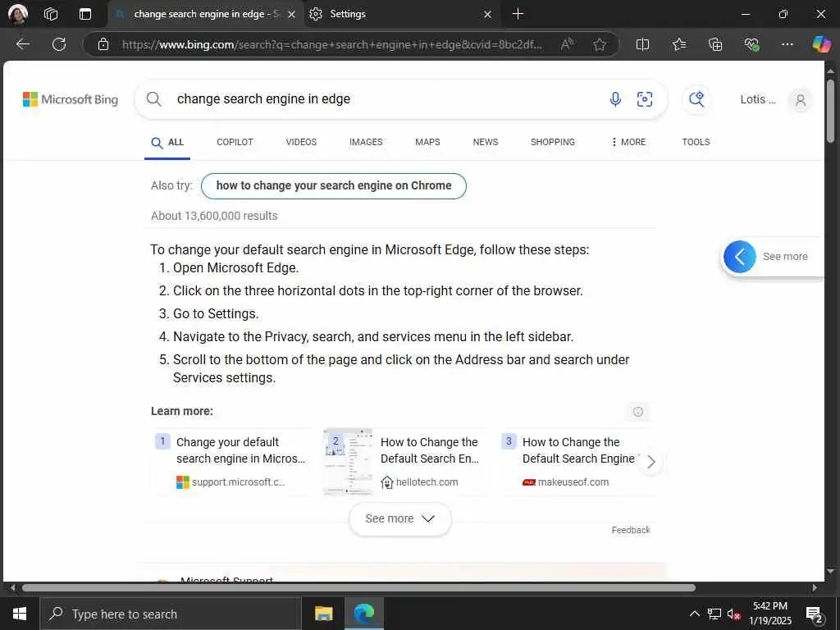The image size is (840, 630).
Task: Go back with the back arrow
Action: pos(23,44)
